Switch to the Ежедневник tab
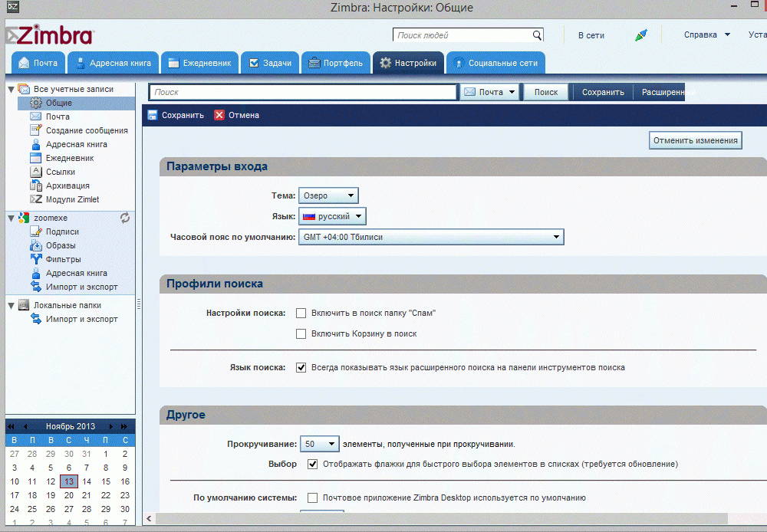Image resolution: width=767 pixels, height=532 pixels. point(199,63)
